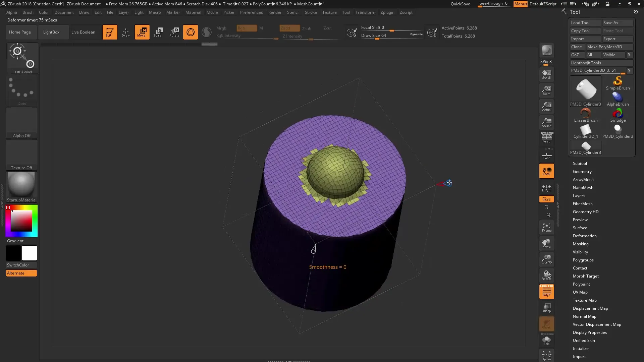
Task: Click Make PolyMesh3D button
Action: [x=609, y=47]
